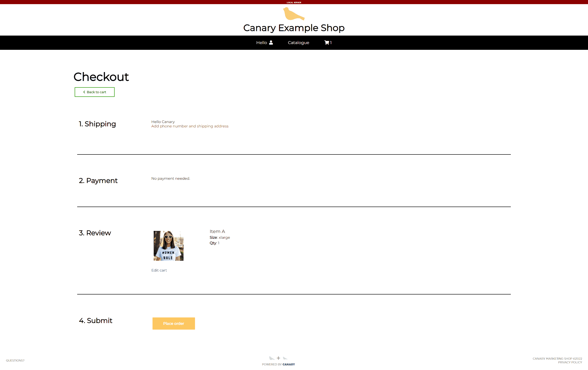Click the cart quantity badge showing 1
This screenshot has height=370, width=588.
(331, 42)
